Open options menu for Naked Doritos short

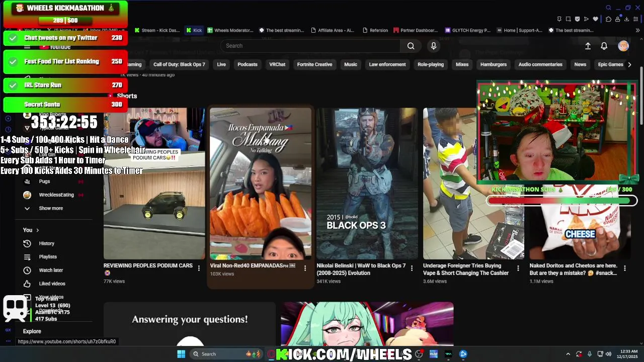point(625,268)
